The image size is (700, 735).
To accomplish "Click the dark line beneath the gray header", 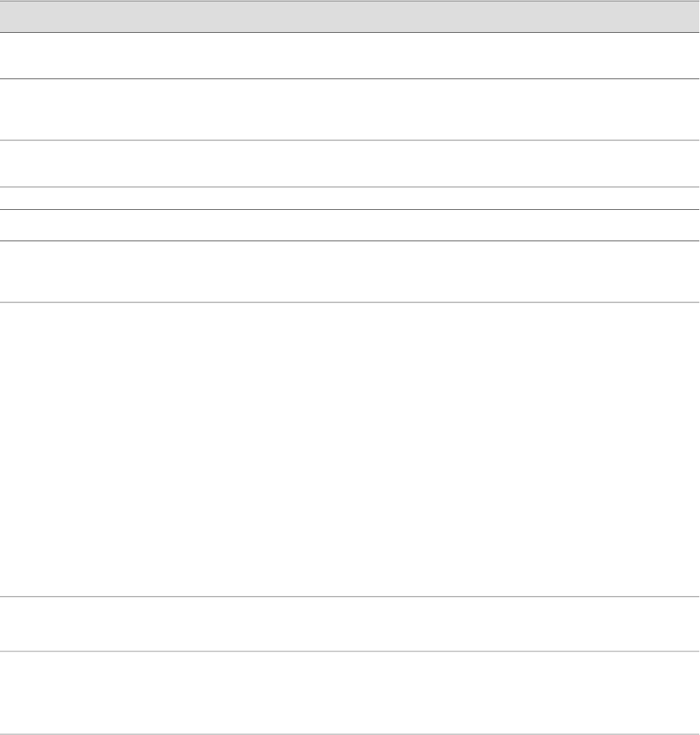I will 350,32.
